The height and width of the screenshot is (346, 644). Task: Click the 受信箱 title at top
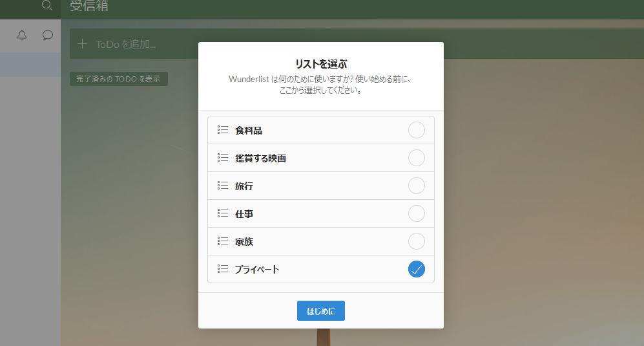89,6
